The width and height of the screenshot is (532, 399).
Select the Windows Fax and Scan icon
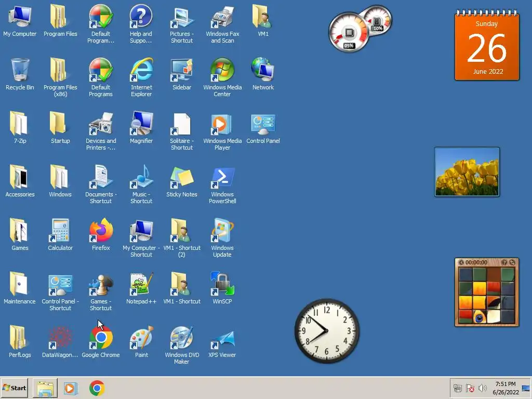[222, 24]
